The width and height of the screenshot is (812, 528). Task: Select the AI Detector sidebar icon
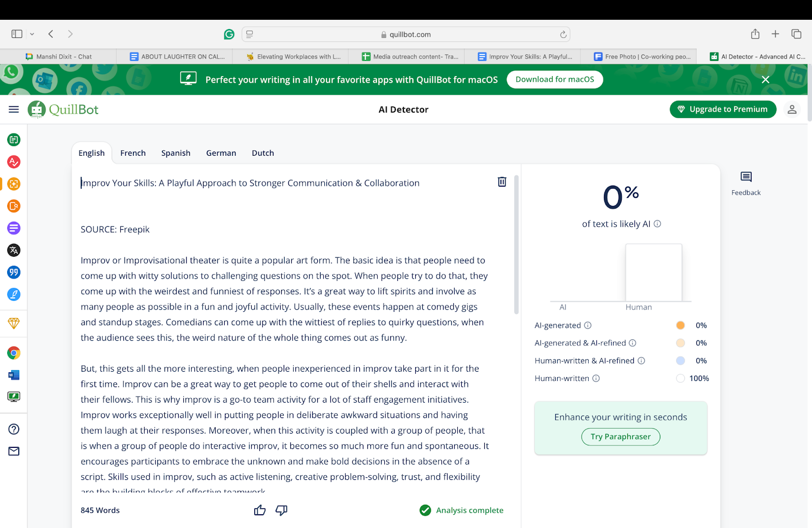[14, 184]
